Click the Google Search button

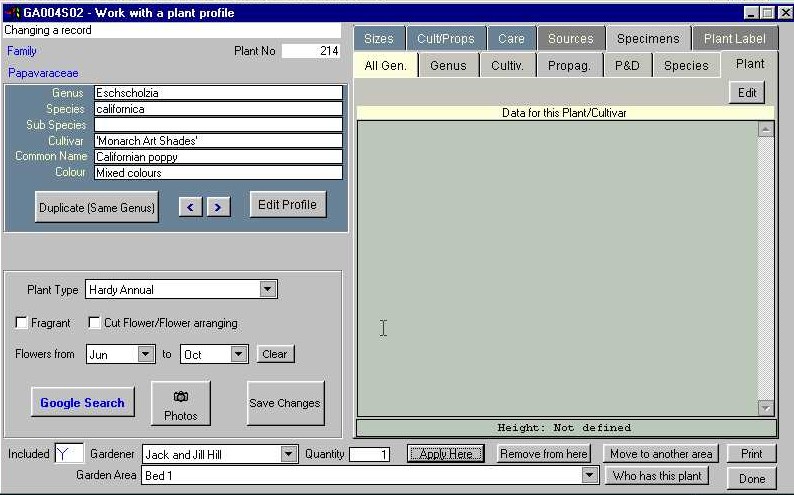pyautogui.click(x=82, y=403)
